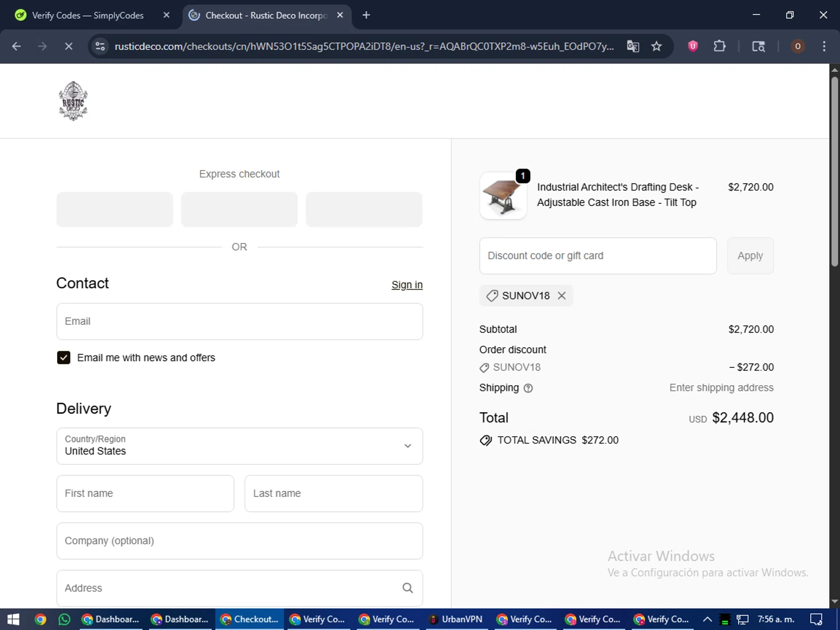Click the page vertical scrollbar

[834, 171]
